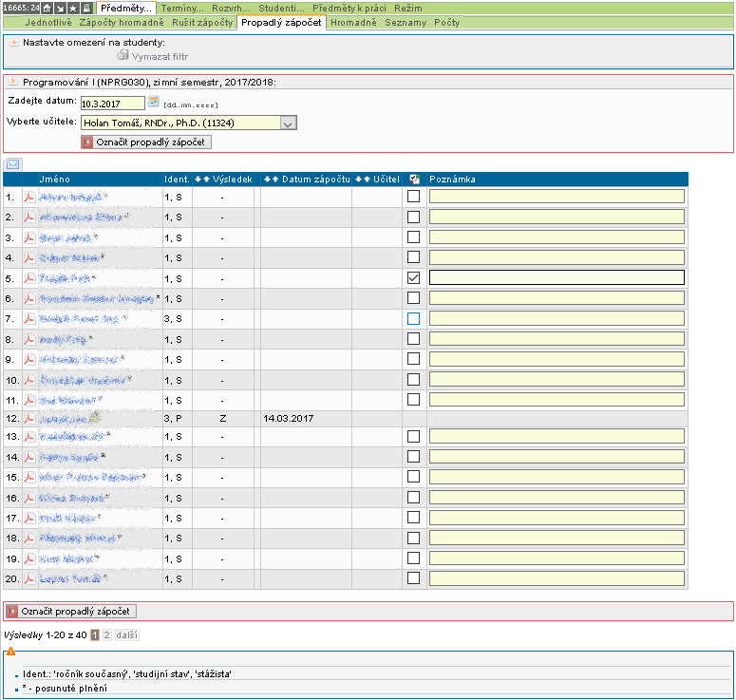The height and width of the screenshot is (700, 736).
Task: Collapse the Programování I section panel
Action: pos(13,83)
